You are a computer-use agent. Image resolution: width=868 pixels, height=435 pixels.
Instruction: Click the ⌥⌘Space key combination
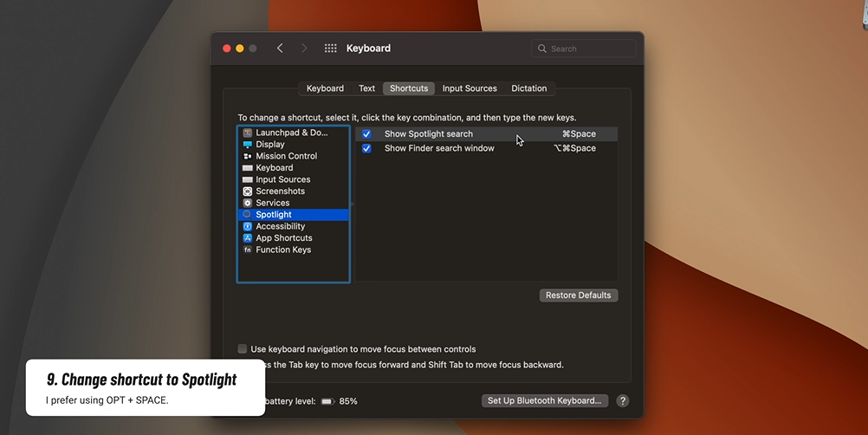pos(575,148)
